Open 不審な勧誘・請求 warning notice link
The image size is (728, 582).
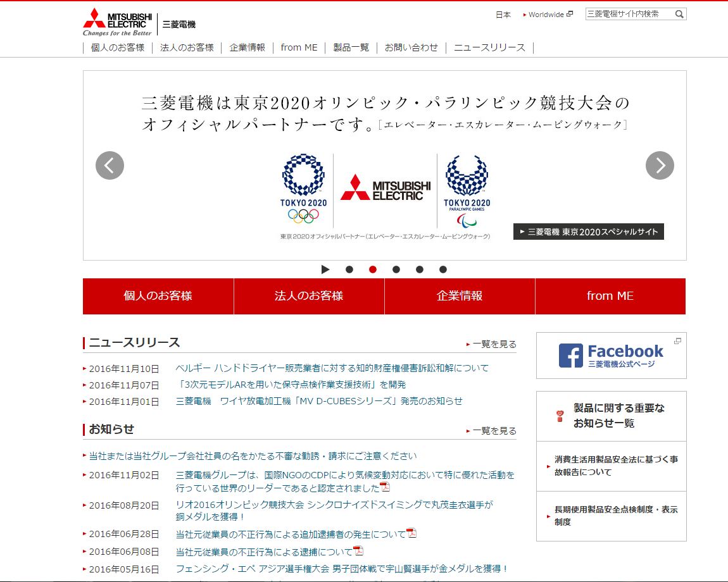[253, 455]
